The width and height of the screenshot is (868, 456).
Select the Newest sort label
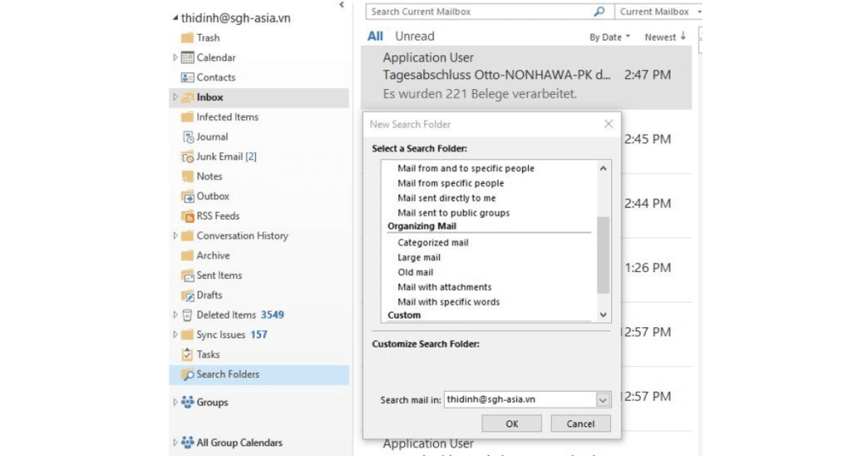[659, 37]
